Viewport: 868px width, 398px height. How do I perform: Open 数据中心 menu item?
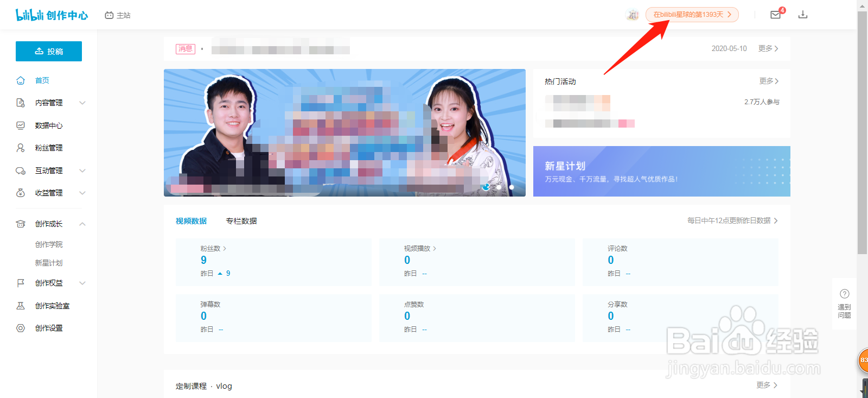tap(49, 125)
